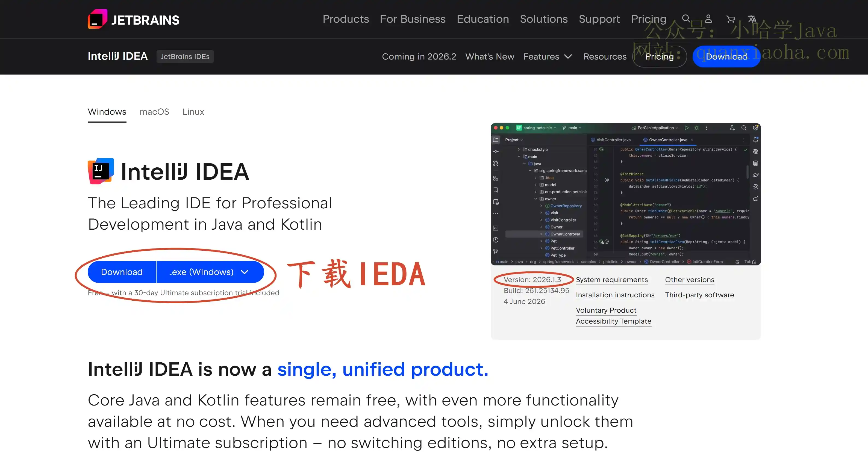The width and height of the screenshot is (868, 453).
Task: Click the JetBrains IDEs badge
Action: [185, 57]
